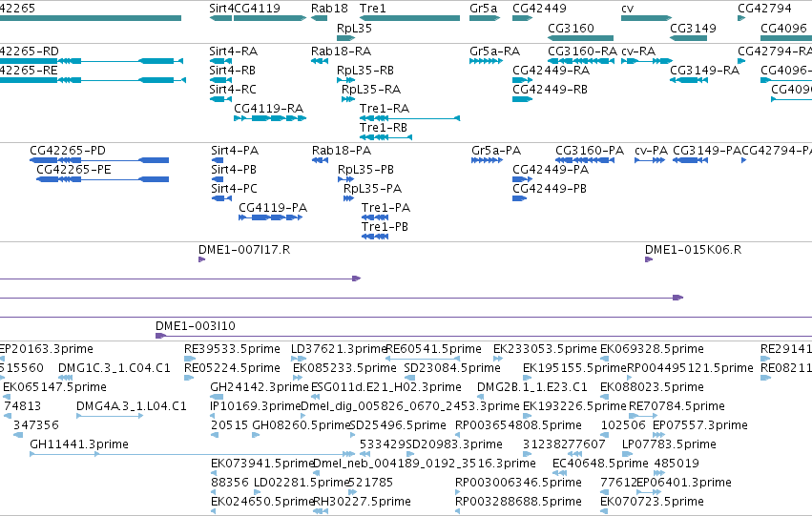Screen dimensions: 812x516
Task: Select the CG42265-PE protein feature
Action: click(x=102, y=179)
